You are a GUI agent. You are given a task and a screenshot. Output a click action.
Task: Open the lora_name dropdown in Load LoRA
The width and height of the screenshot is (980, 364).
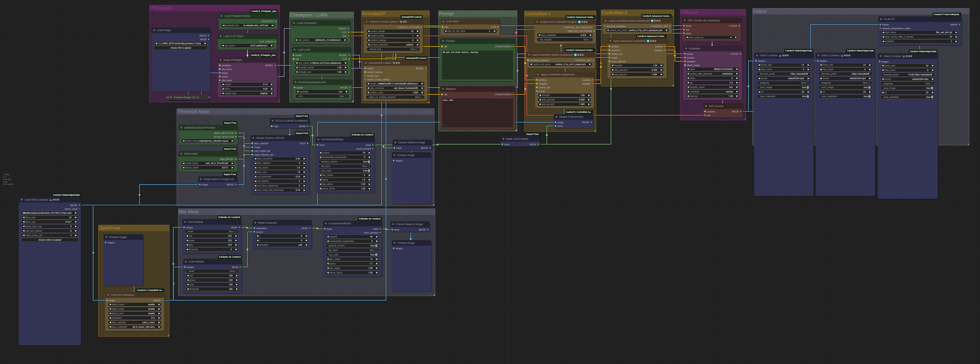point(322,63)
